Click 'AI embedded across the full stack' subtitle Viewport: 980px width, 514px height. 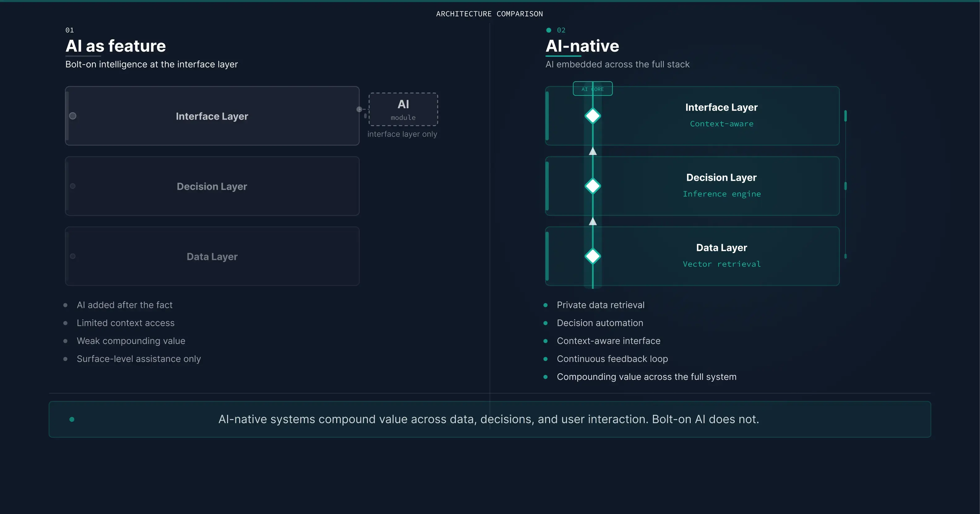(x=617, y=65)
